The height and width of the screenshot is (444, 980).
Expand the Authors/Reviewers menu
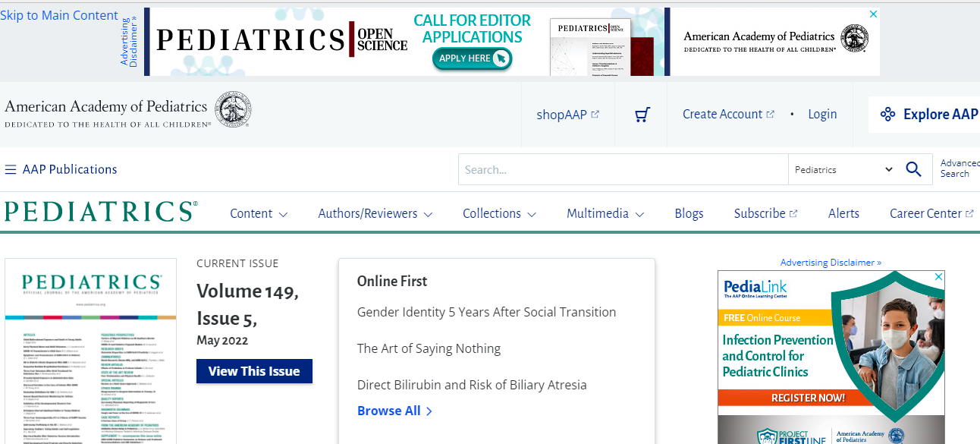(x=375, y=213)
